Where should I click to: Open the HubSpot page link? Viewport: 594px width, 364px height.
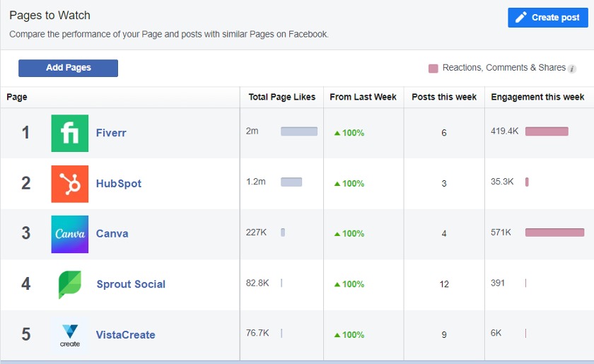point(119,184)
